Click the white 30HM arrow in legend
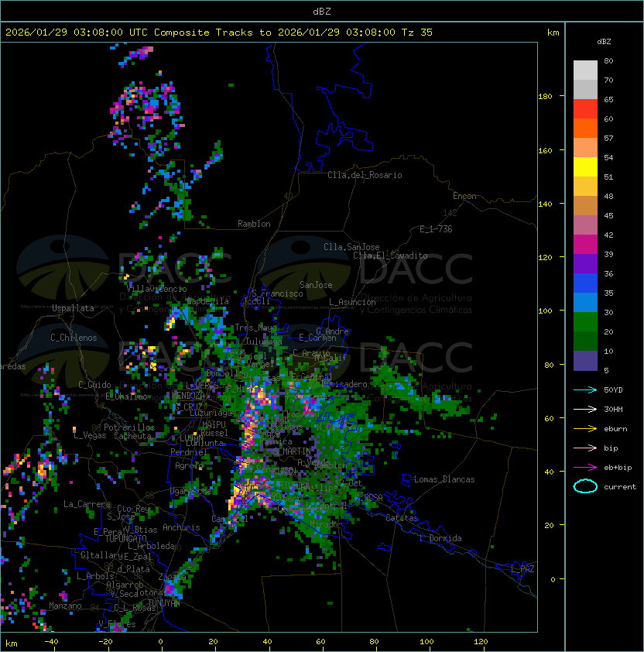644x652 pixels. coord(585,409)
